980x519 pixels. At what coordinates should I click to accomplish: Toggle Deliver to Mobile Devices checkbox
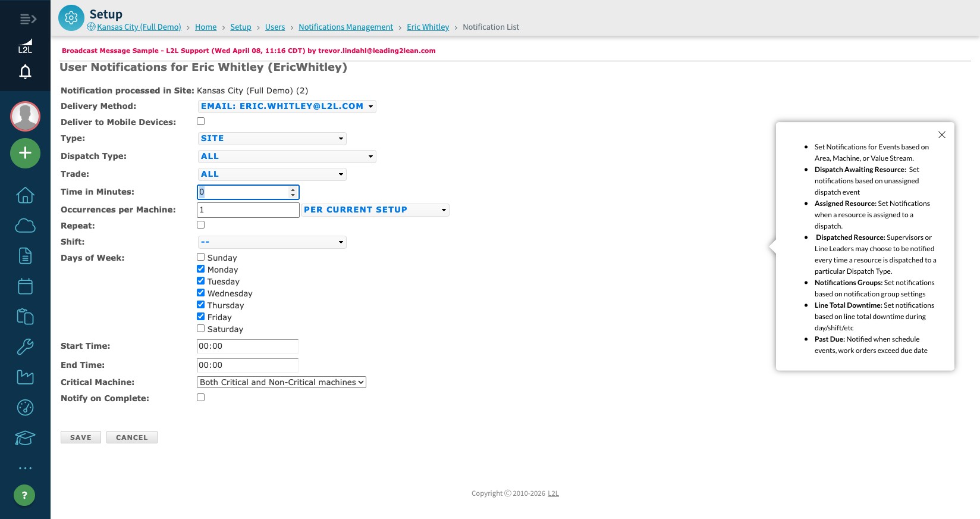point(201,121)
